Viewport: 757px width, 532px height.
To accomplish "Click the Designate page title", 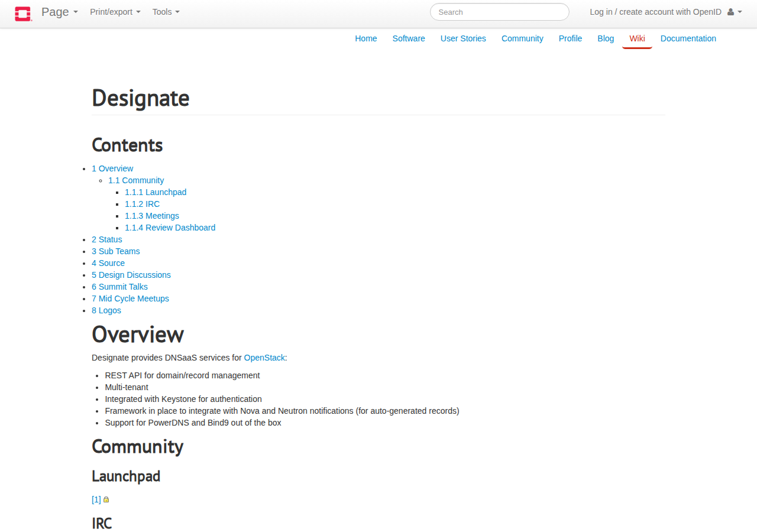I will click(141, 98).
